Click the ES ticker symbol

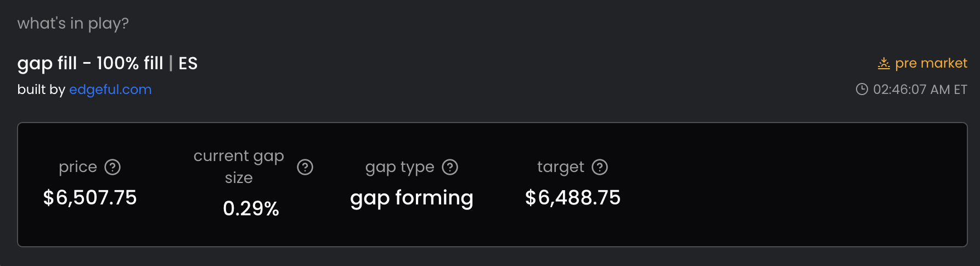coord(188,64)
